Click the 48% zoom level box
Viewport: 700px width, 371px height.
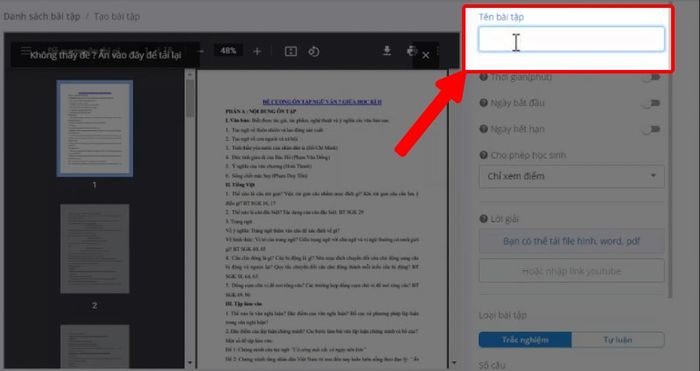pos(228,51)
